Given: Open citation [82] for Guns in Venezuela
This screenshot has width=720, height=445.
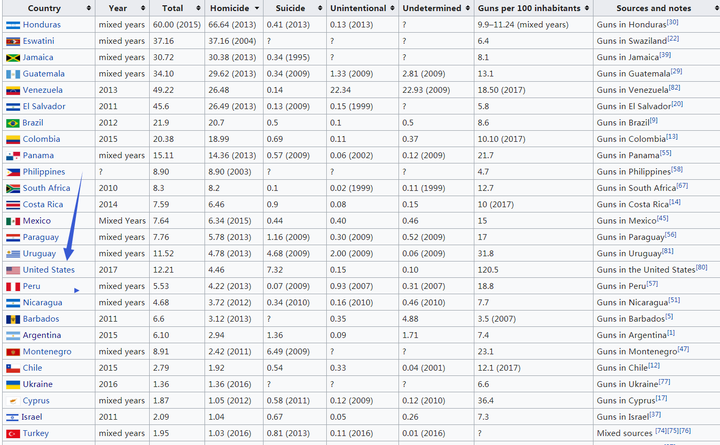Looking at the screenshot, I should pos(675,87).
